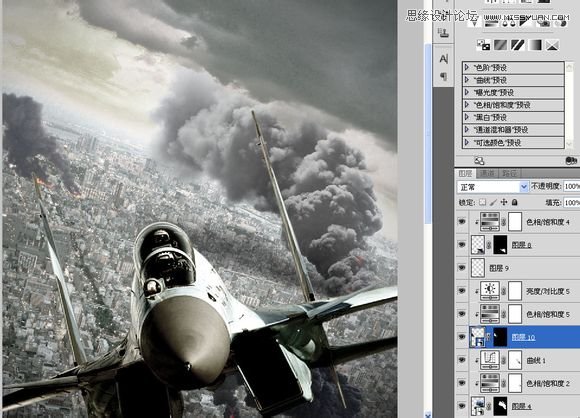Click the layer mask of 图层 10
Screen dimensions: 580x418
[x=500, y=337]
